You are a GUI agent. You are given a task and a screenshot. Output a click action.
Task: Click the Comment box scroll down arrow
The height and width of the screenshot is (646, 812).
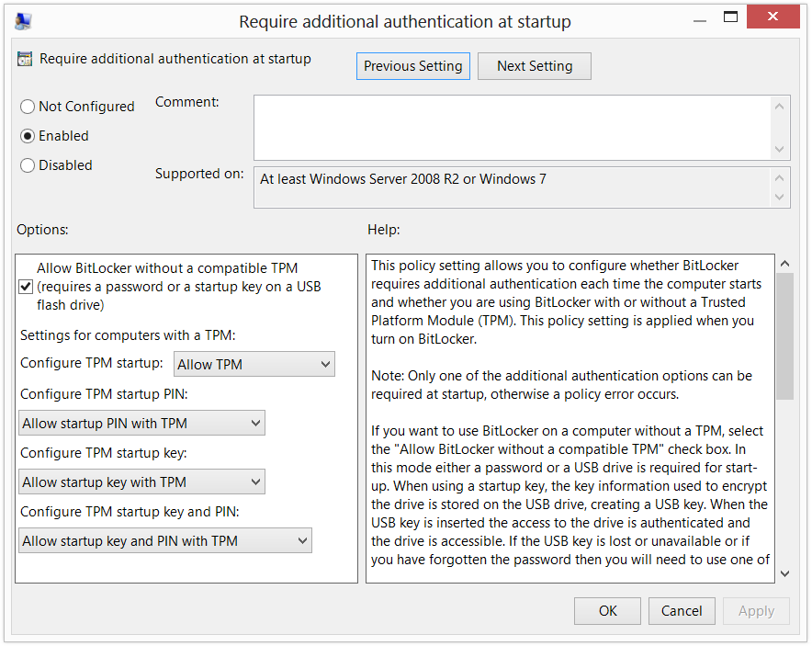[779, 149]
